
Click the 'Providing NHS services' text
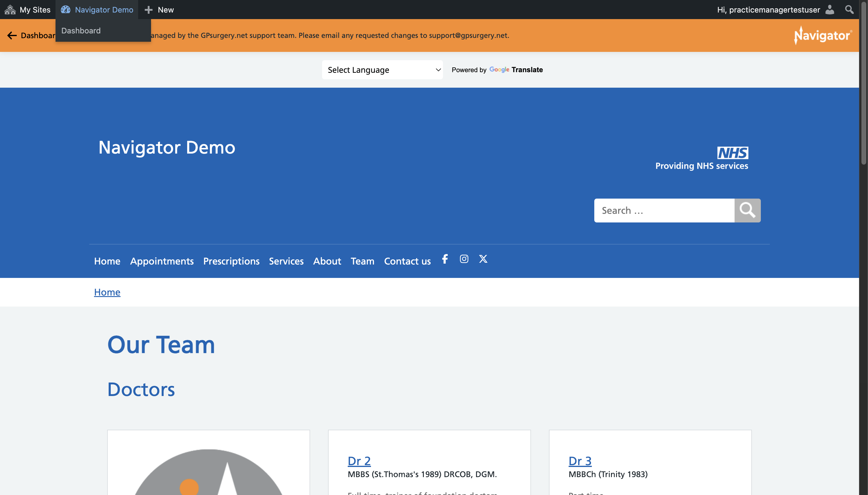pyautogui.click(x=702, y=166)
